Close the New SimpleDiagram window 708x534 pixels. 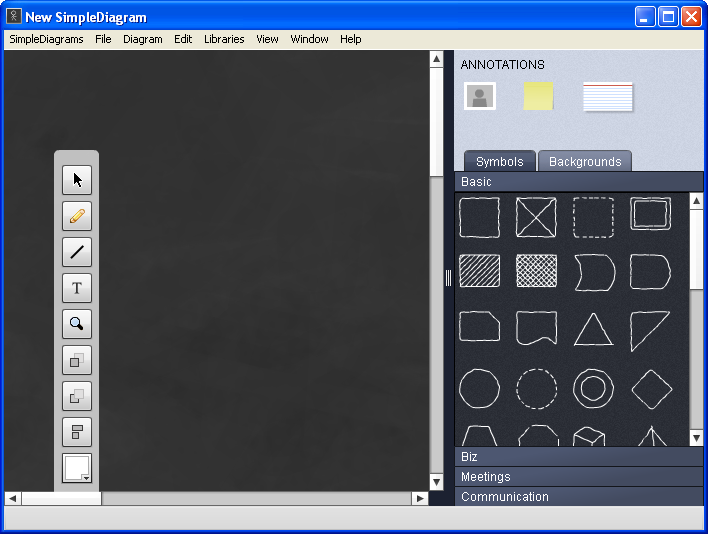691,17
